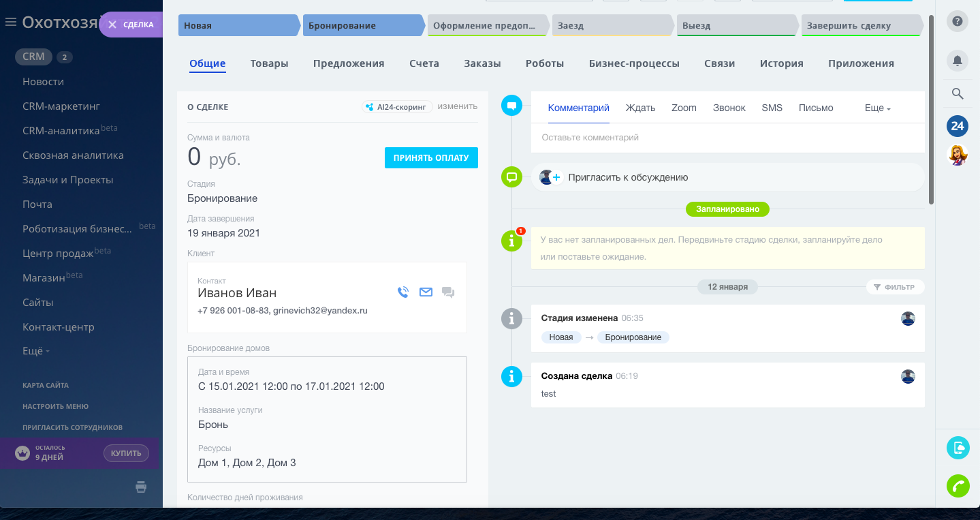This screenshot has width=980, height=520.
Task: Click the Купить button in trial banner
Action: coord(126,453)
